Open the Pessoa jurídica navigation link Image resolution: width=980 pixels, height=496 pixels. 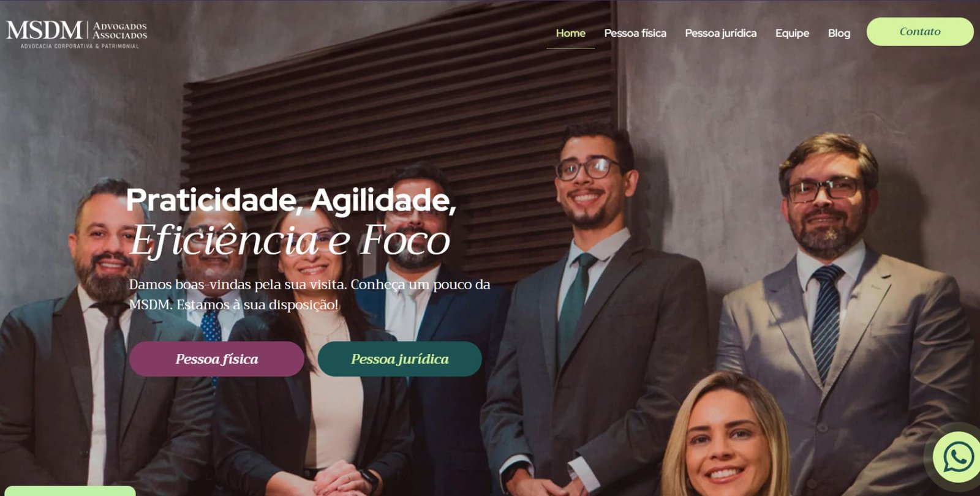(x=720, y=33)
